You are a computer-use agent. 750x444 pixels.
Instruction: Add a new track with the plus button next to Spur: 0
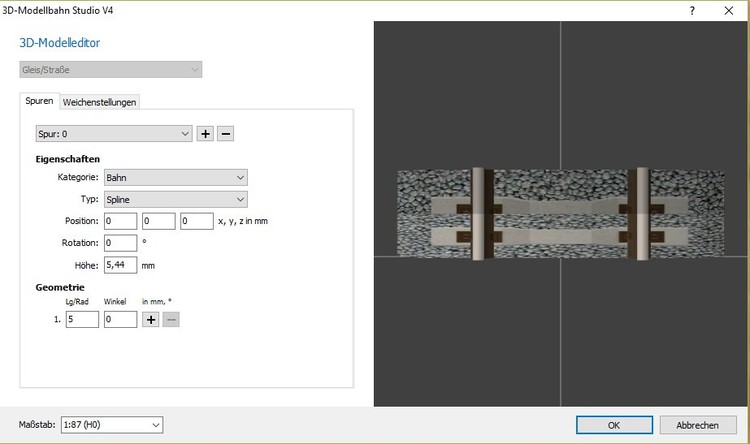205,134
